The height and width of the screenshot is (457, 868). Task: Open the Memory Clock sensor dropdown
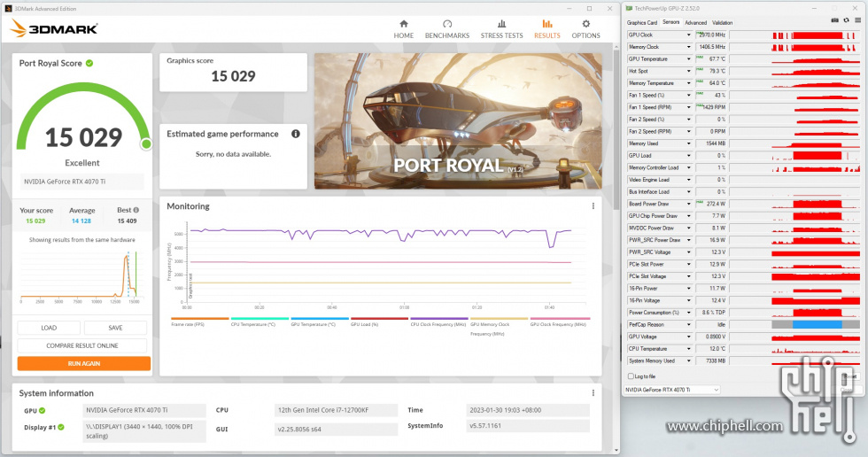point(689,47)
